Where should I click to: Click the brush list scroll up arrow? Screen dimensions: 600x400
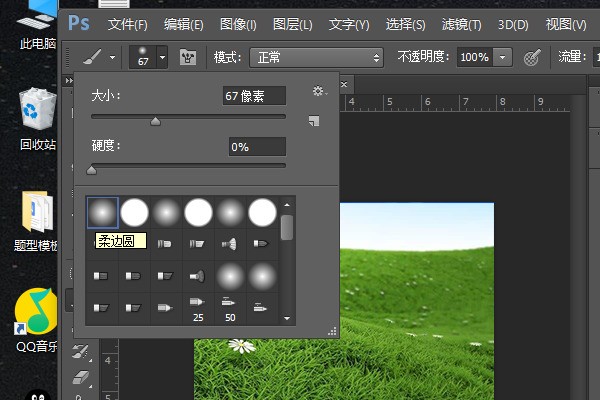[287, 205]
